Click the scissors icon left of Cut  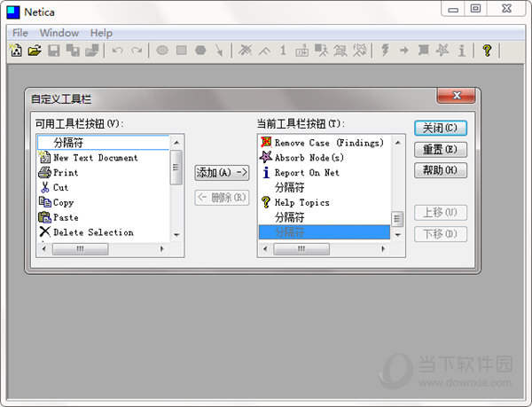[x=45, y=187]
